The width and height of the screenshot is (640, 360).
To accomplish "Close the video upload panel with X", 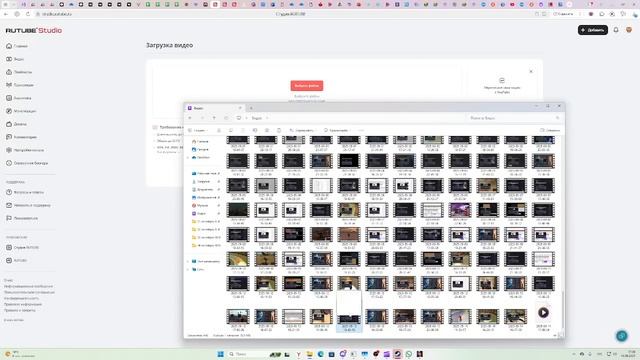I will (x=531, y=71).
